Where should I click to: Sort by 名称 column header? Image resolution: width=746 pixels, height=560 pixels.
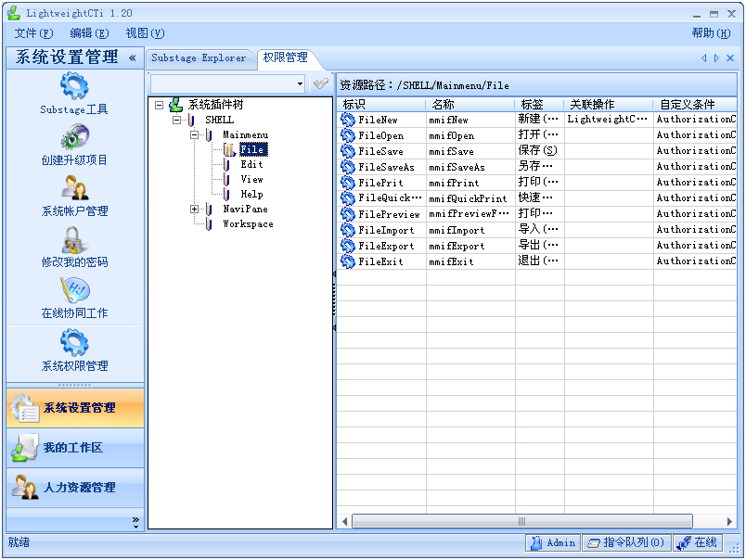[470, 105]
